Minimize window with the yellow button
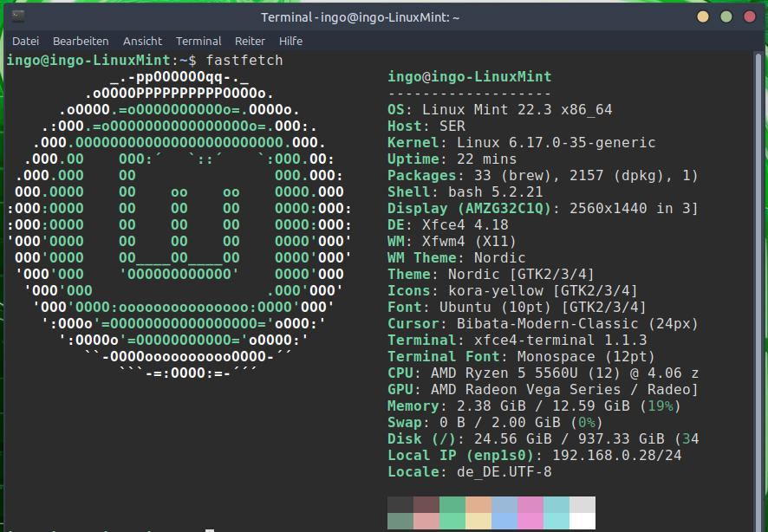The image size is (768, 532). coord(703,17)
